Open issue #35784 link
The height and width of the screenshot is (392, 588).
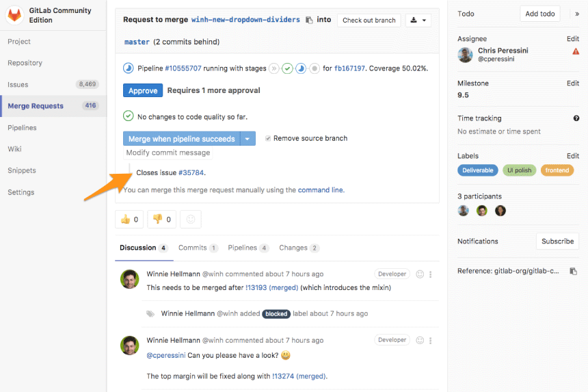click(x=191, y=173)
